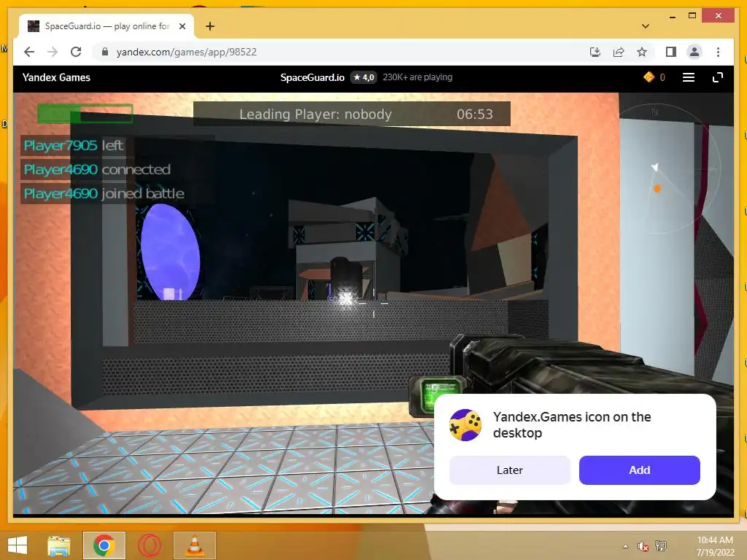Click the Player4690 connected message
Image resolution: width=747 pixels, height=560 pixels.
97,169
